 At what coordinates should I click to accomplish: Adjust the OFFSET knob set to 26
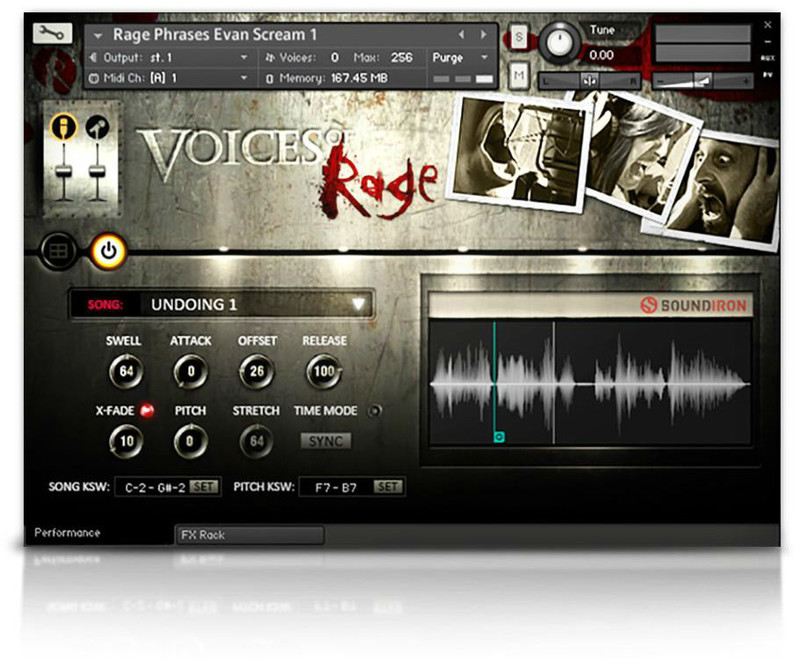[x=256, y=371]
